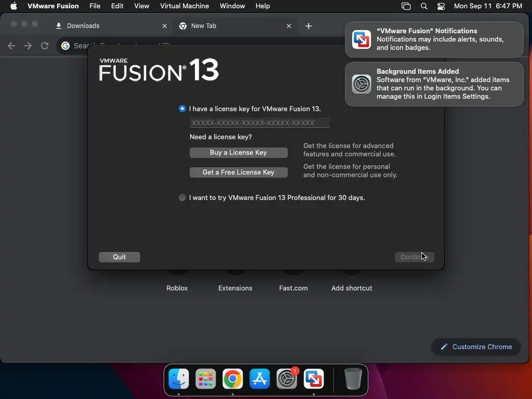Click 'Need a license key?' text
The width and height of the screenshot is (532, 399).
tap(221, 137)
